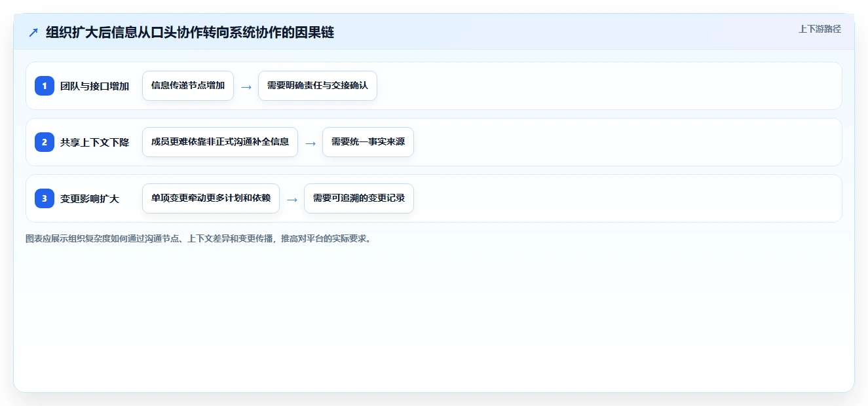This screenshot has height=406, width=868.
Task: Select the 变更影响扩大 row label
Action: pyautogui.click(x=90, y=198)
